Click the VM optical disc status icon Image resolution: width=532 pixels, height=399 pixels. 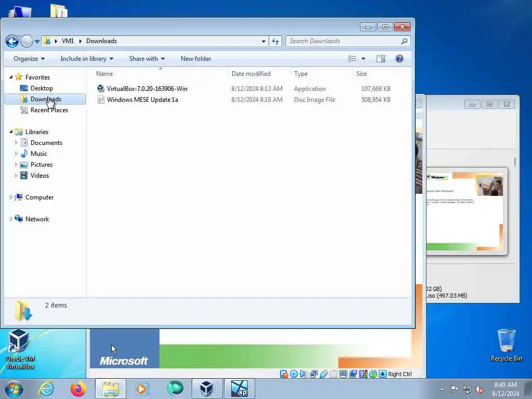pyautogui.click(x=294, y=374)
